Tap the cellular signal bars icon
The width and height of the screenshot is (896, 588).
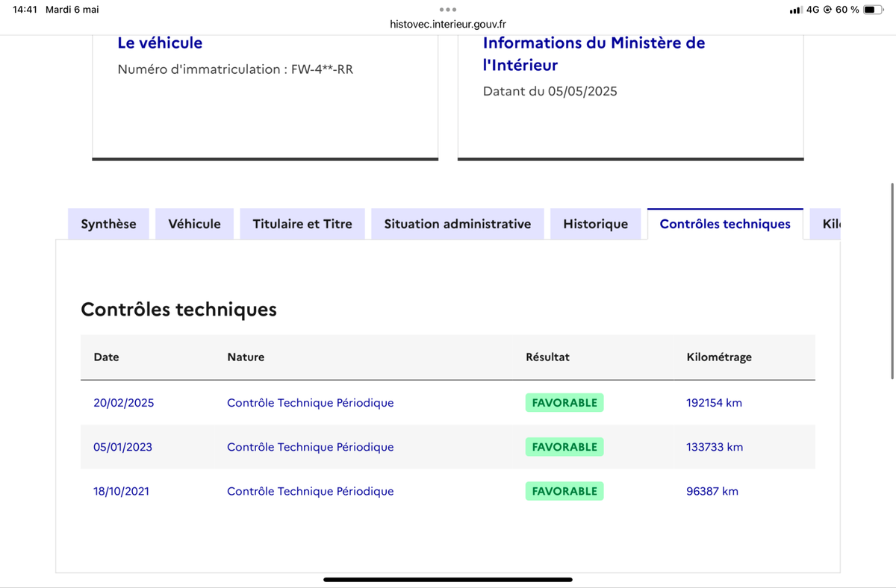point(795,10)
